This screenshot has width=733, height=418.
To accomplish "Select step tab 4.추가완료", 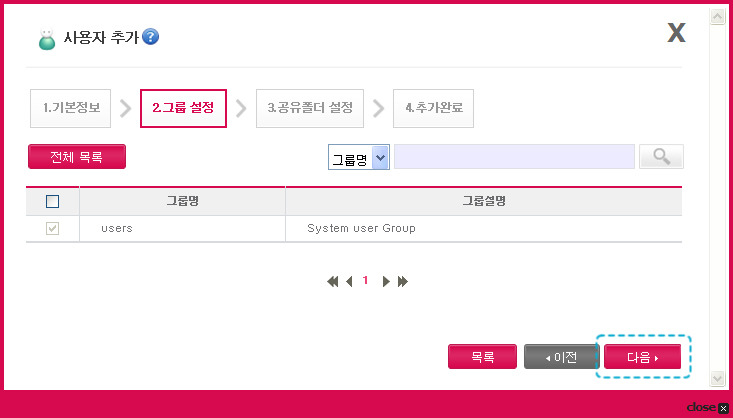I will coord(433,108).
